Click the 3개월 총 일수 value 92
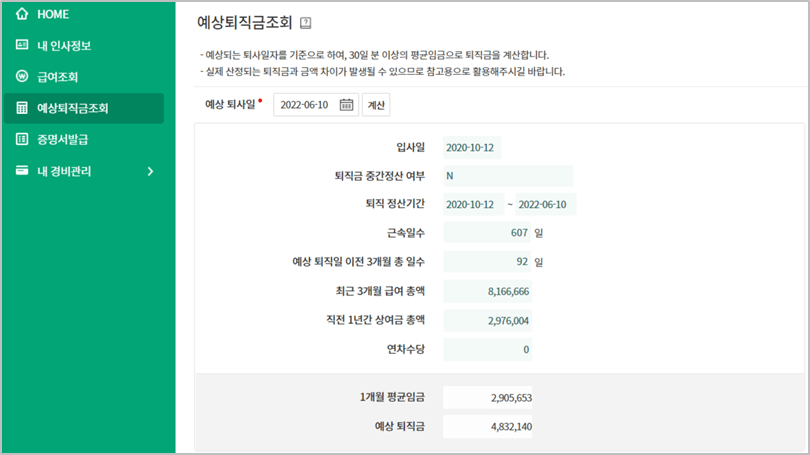The width and height of the screenshot is (810, 455). tap(487, 262)
